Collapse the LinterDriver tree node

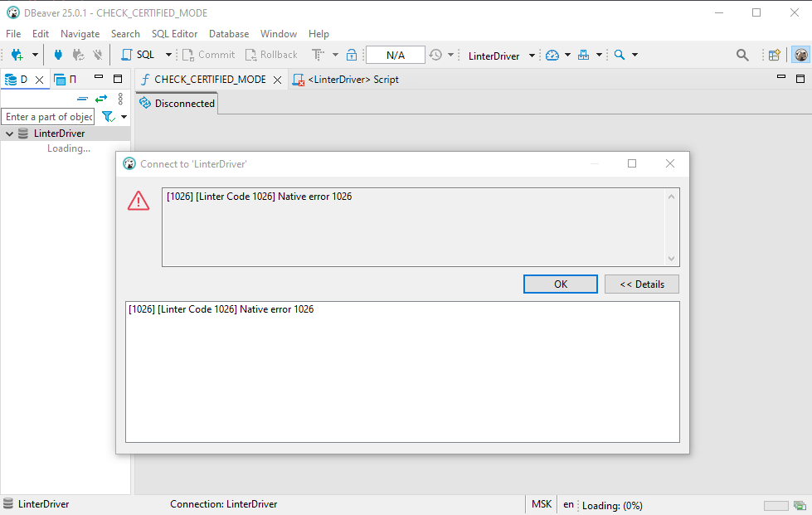click(x=9, y=134)
